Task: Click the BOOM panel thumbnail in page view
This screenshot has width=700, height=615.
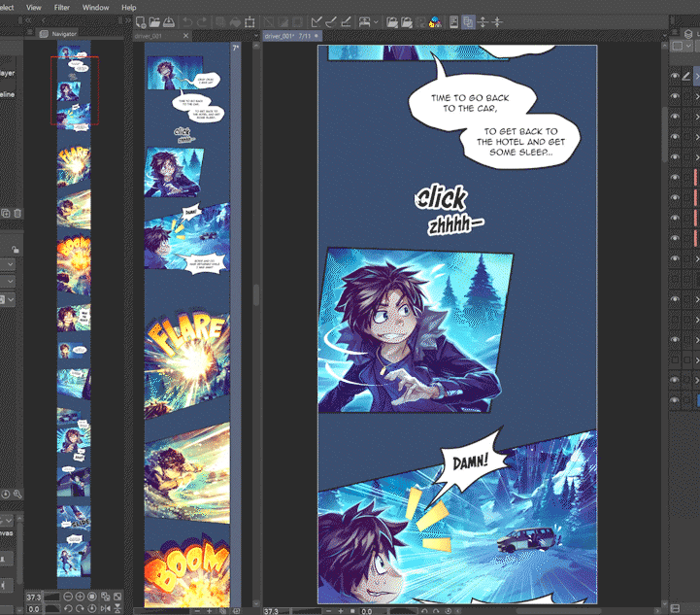Action: [x=187, y=570]
